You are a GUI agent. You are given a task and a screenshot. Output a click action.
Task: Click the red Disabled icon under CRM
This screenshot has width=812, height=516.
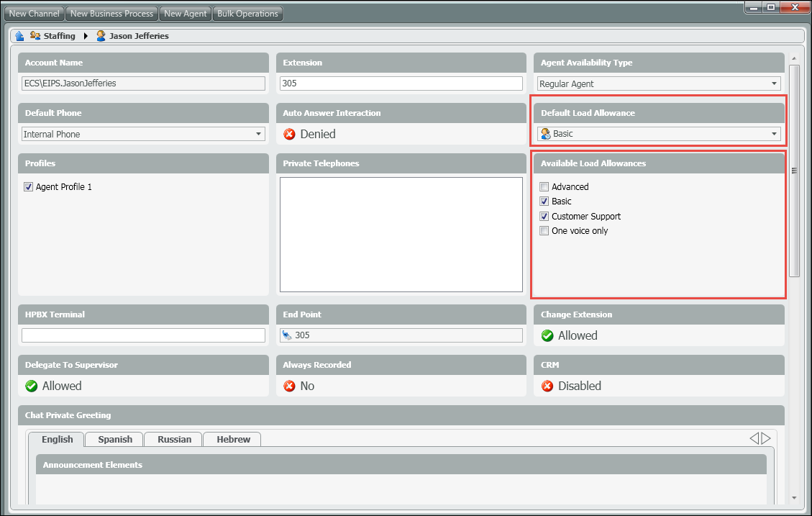click(547, 386)
